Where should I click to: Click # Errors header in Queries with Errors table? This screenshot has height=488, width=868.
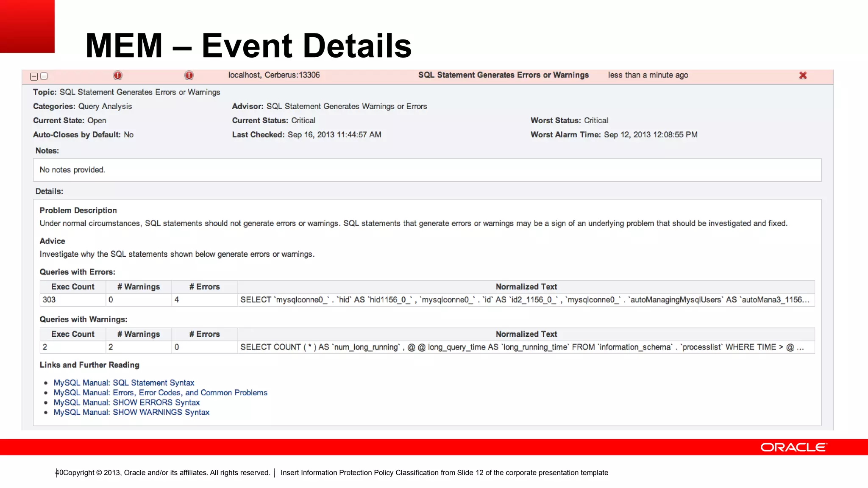pos(205,287)
